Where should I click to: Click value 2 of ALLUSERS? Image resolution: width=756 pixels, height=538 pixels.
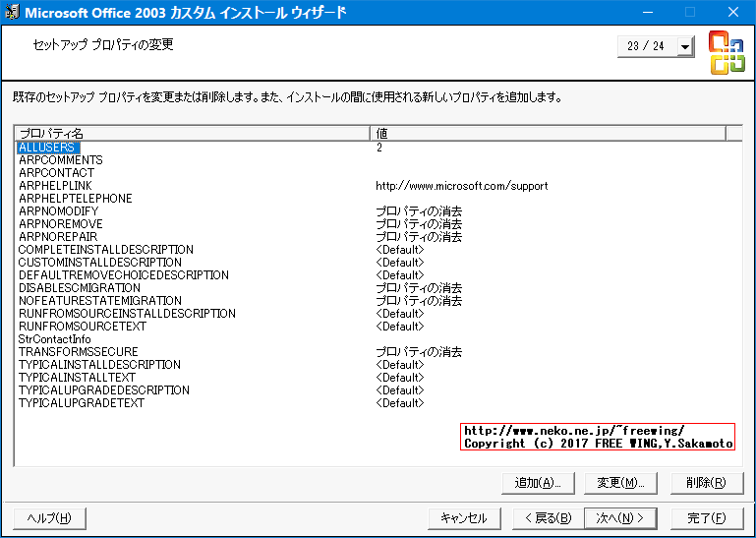(379, 148)
